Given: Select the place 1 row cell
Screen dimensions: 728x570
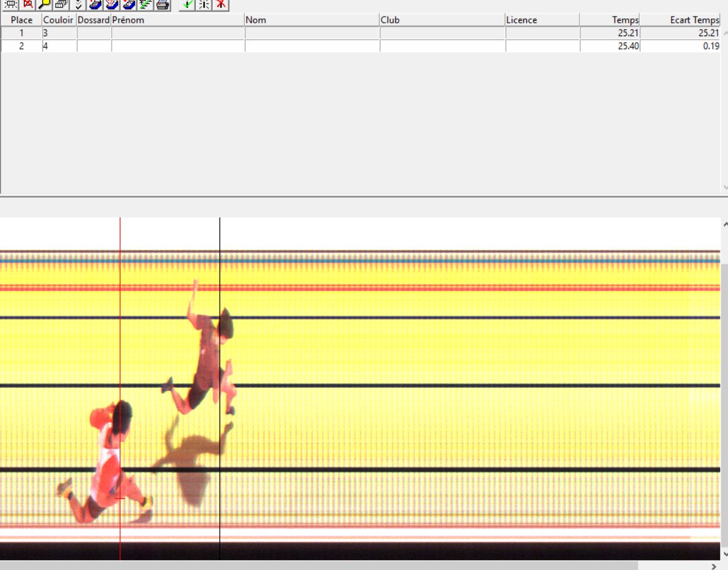Looking at the screenshot, I should (21, 33).
